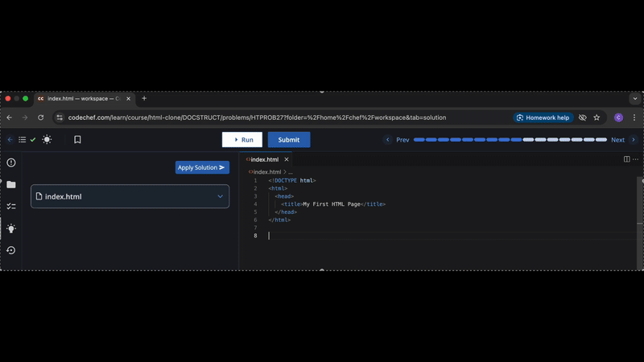
Task: Click the closing html tag on line 6
Action: pos(279,220)
